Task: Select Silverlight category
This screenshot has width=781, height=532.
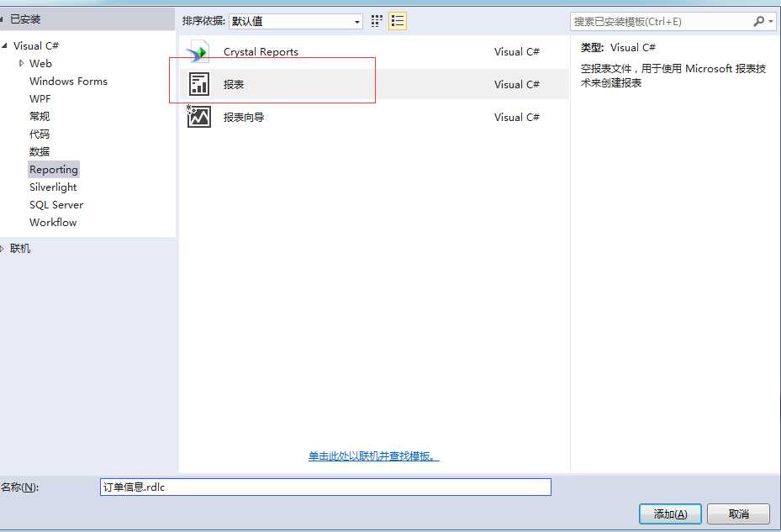Action: (x=53, y=187)
